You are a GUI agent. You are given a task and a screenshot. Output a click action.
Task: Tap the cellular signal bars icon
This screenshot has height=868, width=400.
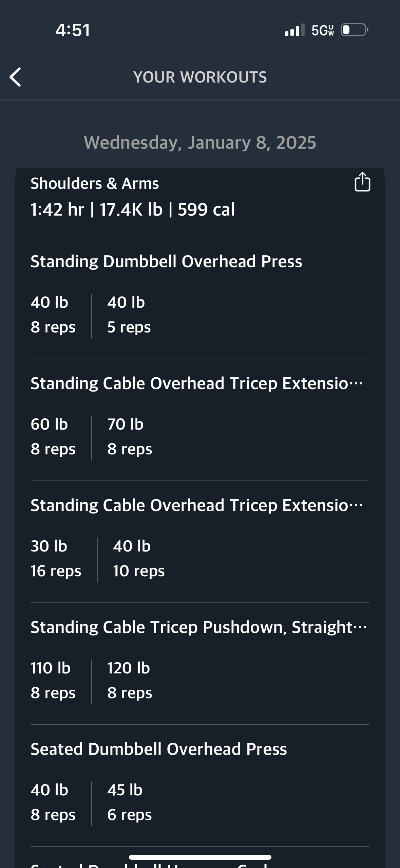[x=294, y=30]
